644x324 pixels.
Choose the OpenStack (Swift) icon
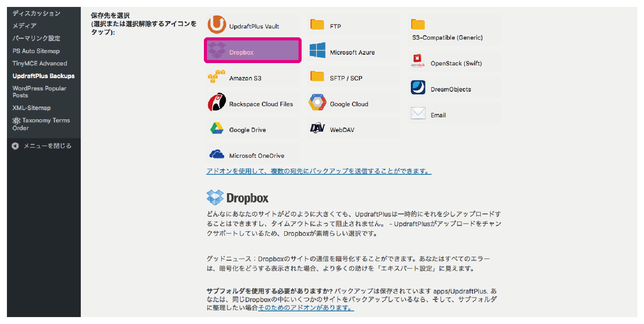418,61
